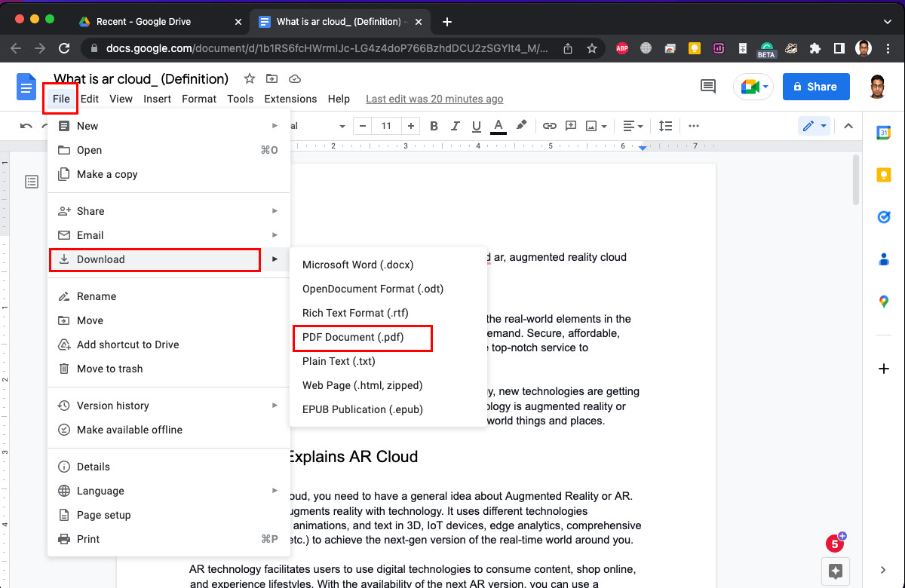This screenshot has height=588, width=905.
Task: Click the blue Share button
Action: 816,87
